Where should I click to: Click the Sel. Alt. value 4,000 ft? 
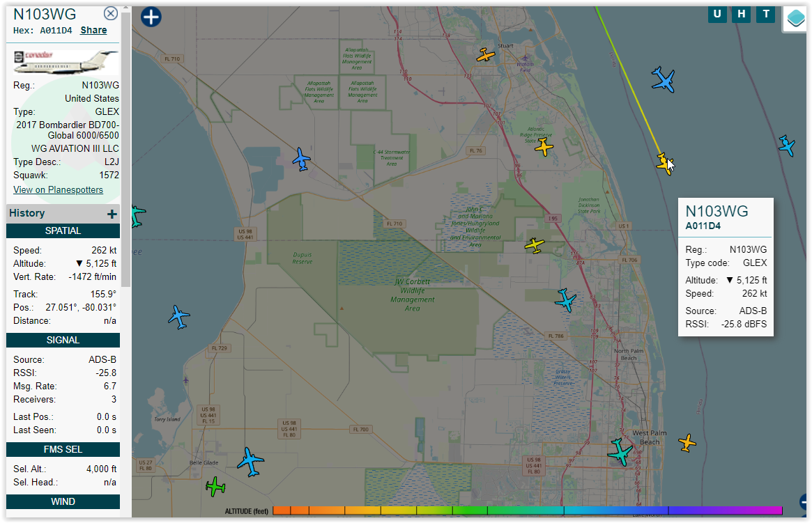pos(102,469)
